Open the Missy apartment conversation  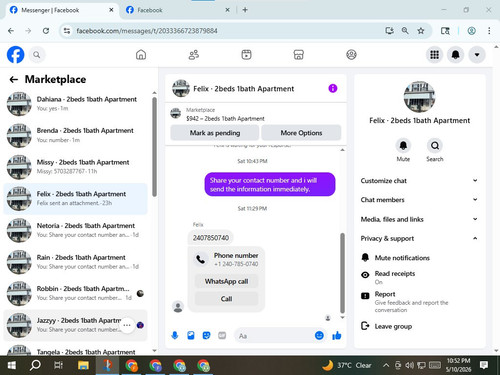[x=75, y=167]
